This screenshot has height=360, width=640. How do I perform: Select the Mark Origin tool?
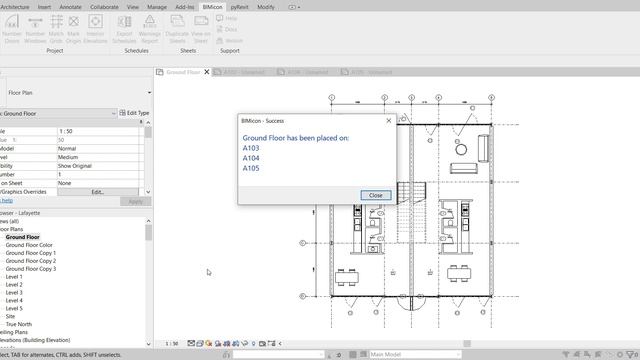click(x=73, y=29)
